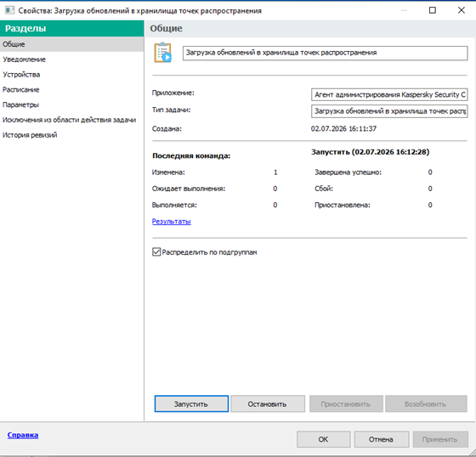
Task: Click the Изменена count value 1
Action: pyautogui.click(x=275, y=172)
